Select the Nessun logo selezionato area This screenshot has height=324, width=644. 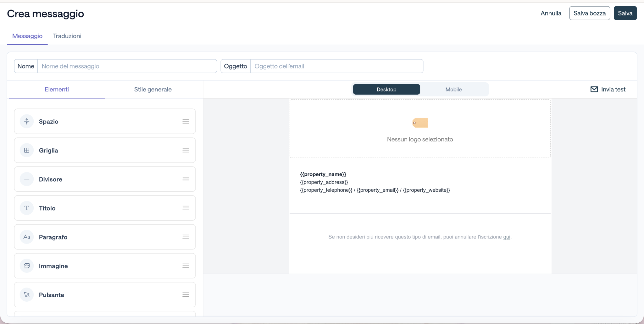[420, 129]
